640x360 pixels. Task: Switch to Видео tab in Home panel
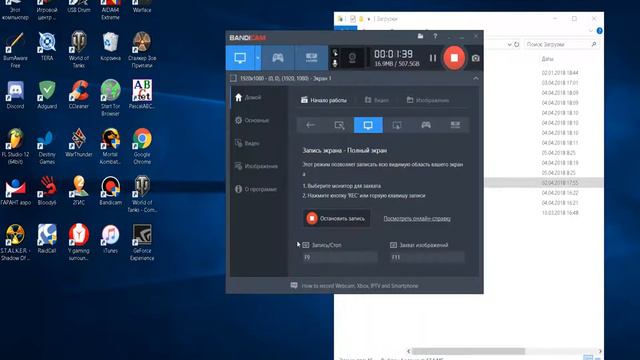click(376, 100)
